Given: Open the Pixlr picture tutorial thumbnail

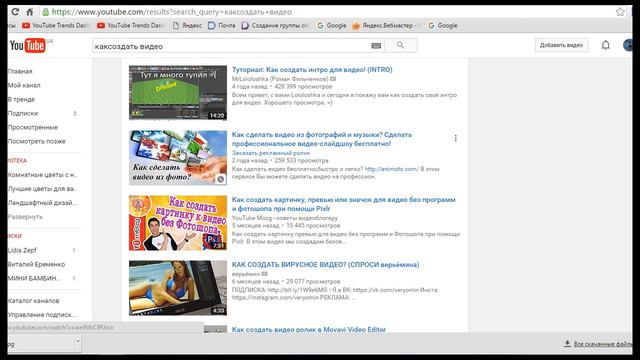Looking at the screenshot, I should click(x=178, y=223).
